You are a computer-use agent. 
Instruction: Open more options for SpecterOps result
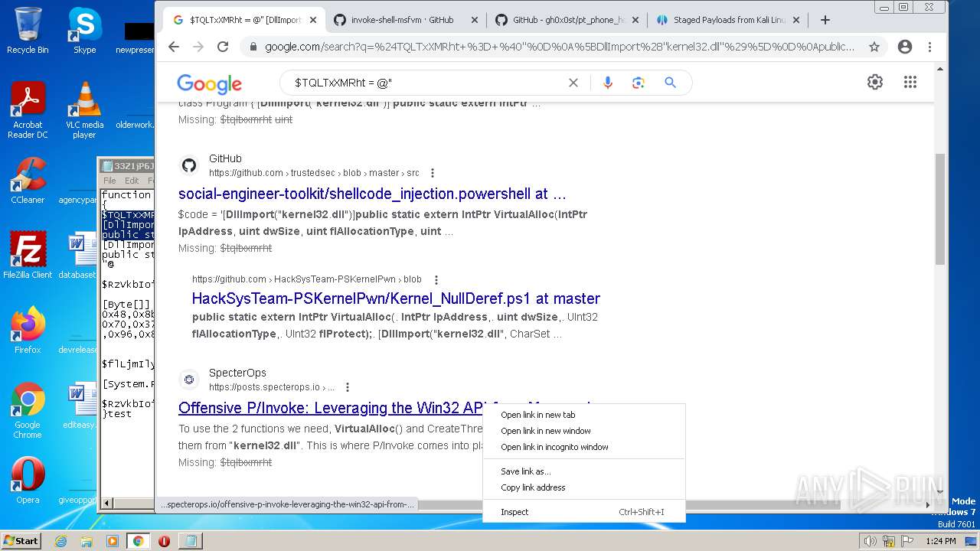tap(348, 387)
